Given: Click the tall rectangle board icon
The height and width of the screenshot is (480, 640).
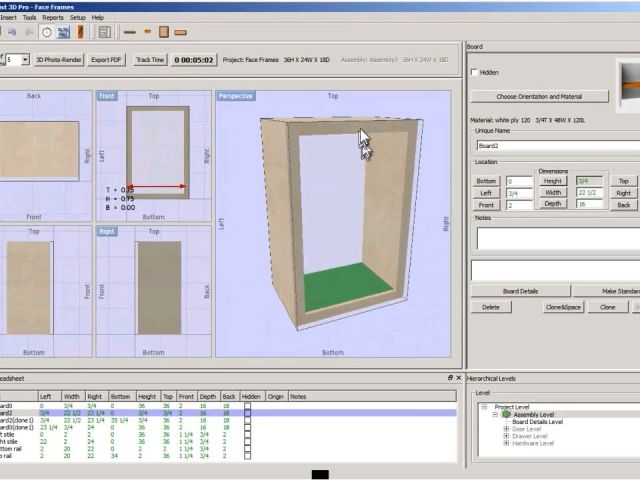Looking at the screenshot, I should [x=165, y=32].
